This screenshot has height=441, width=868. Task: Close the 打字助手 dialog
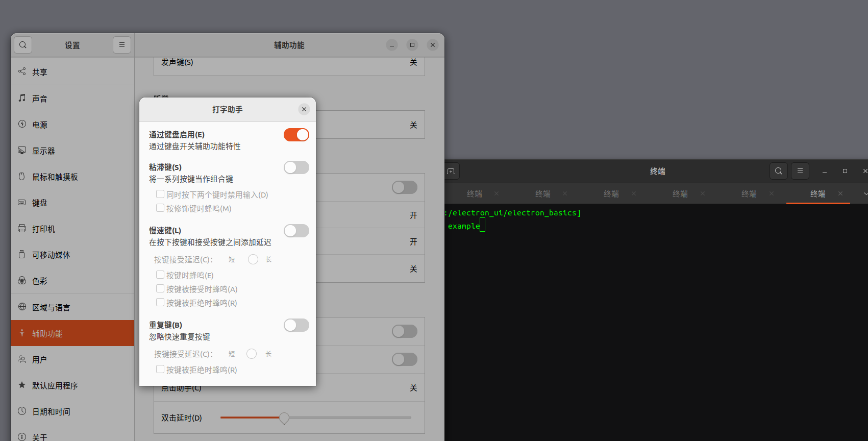point(304,109)
